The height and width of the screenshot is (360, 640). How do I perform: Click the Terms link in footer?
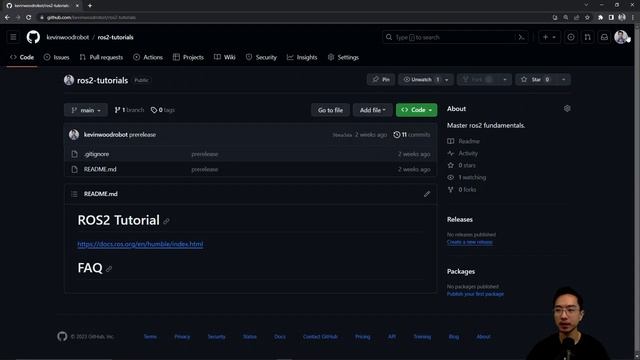coord(150,337)
